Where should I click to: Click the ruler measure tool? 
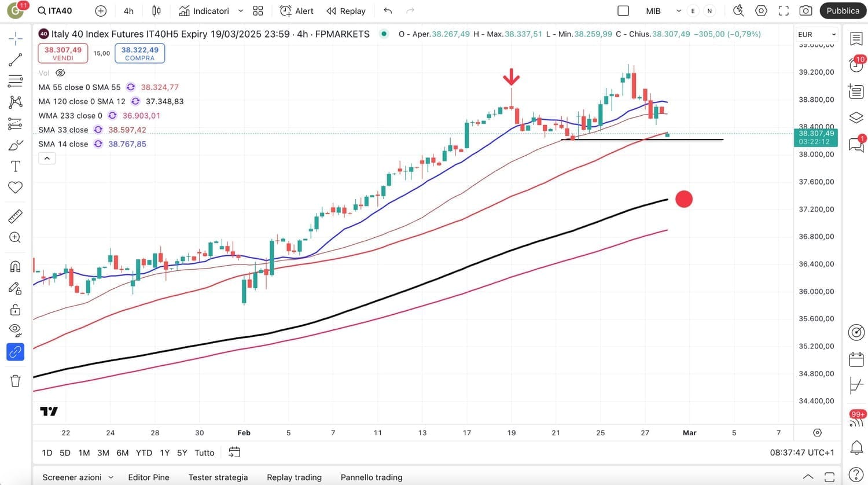(x=16, y=216)
